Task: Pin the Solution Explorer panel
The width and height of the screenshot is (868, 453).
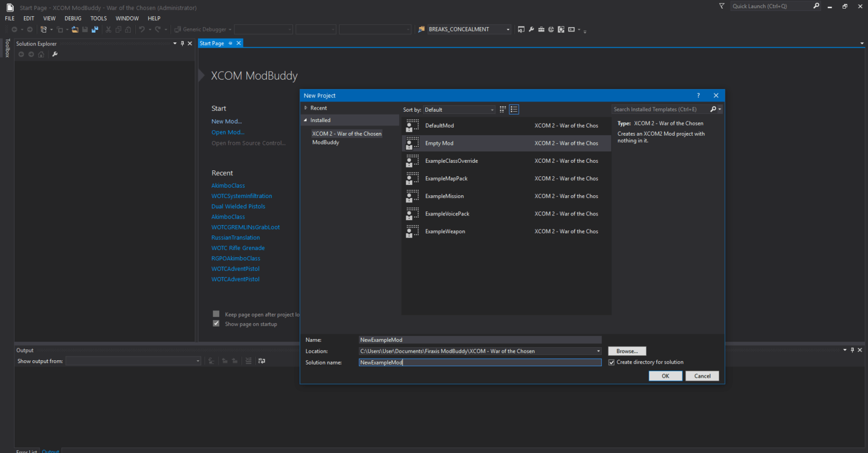Action: point(182,43)
